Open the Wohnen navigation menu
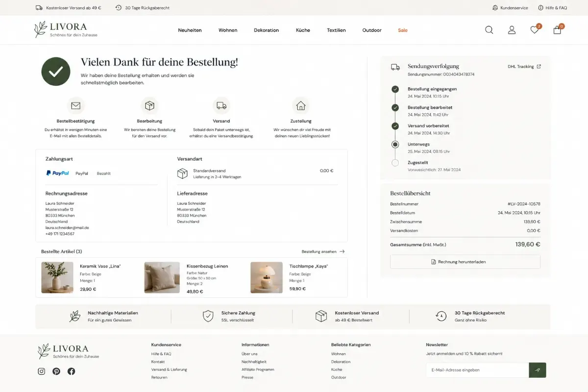The width and height of the screenshot is (588, 392). pyautogui.click(x=228, y=30)
